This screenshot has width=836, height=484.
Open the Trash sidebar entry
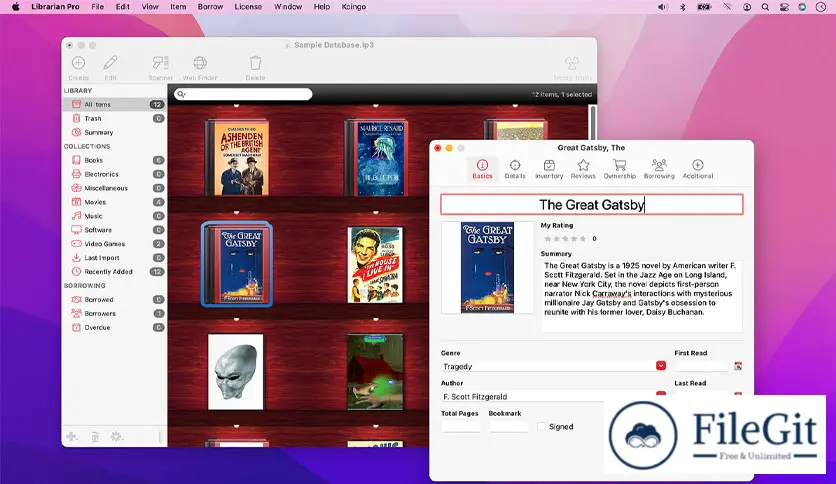click(114, 118)
